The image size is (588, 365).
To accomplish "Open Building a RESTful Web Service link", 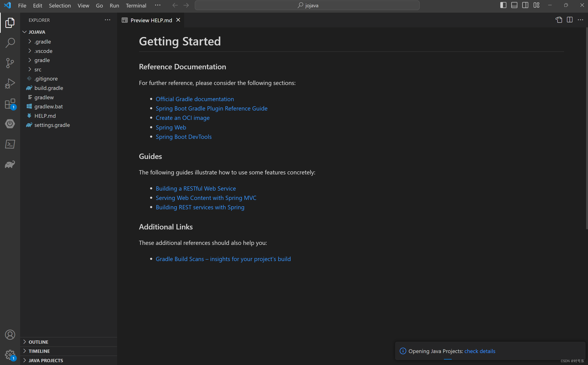I will coord(196,188).
